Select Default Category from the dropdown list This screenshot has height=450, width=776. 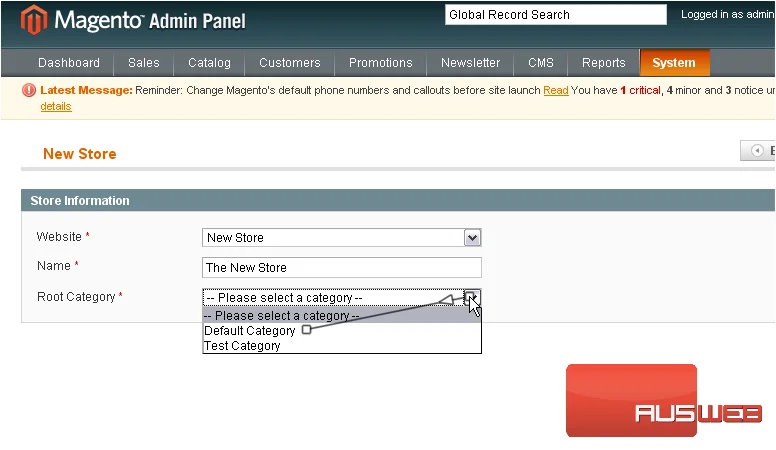[341, 331]
